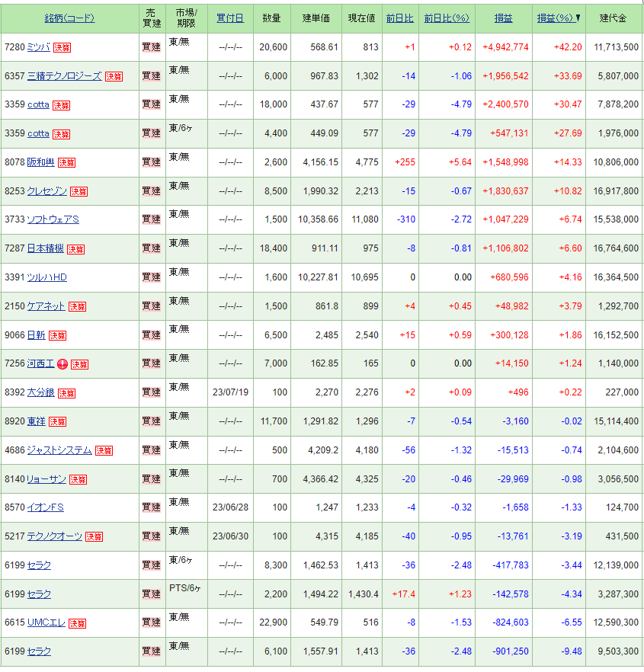The height and width of the screenshot is (672, 644).
Task: Open the 阪和興 stock link
Action: point(40,162)
